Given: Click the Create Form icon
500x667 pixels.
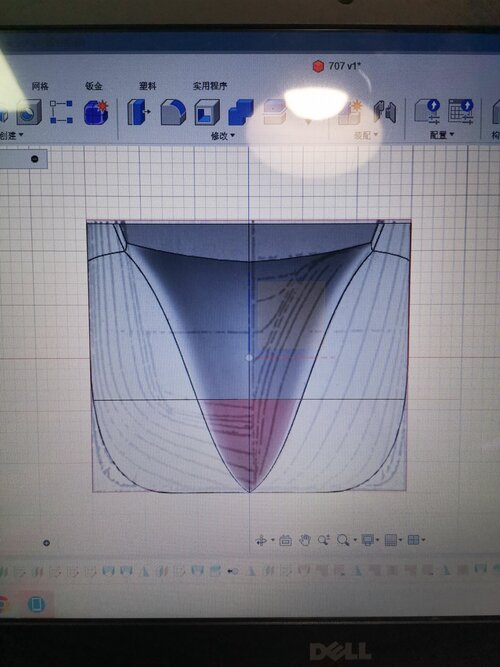Looking at the screenshot, I should [96, 112].
